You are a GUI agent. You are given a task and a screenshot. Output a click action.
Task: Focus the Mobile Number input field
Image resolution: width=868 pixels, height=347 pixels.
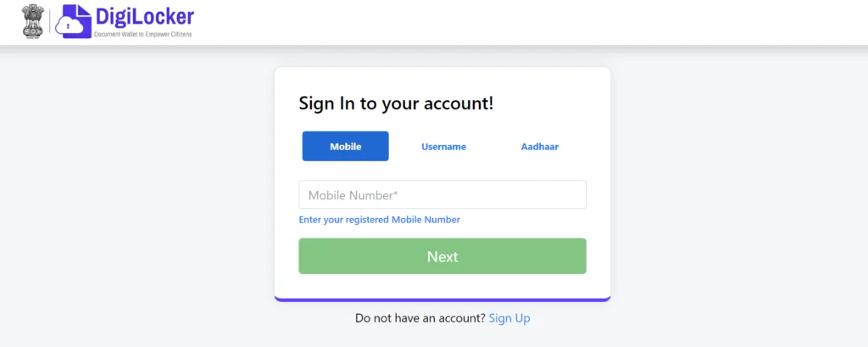click(442, 194)
